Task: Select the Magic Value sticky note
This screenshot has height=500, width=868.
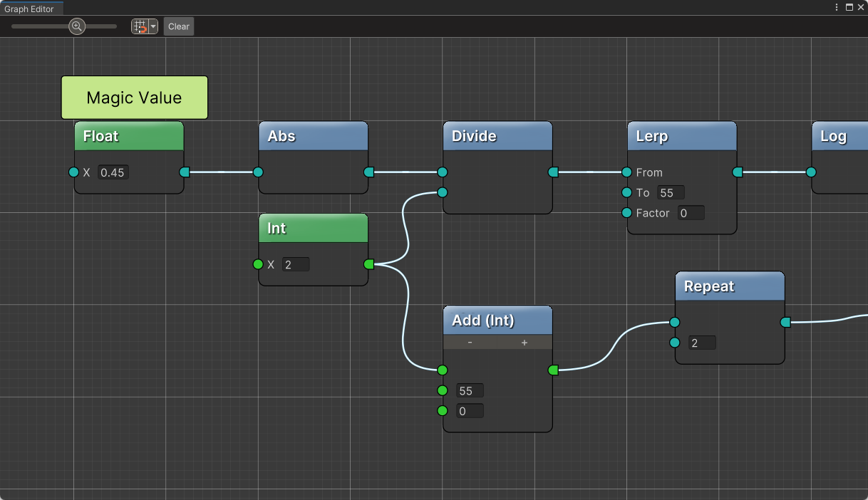Action: click(134, 98)
